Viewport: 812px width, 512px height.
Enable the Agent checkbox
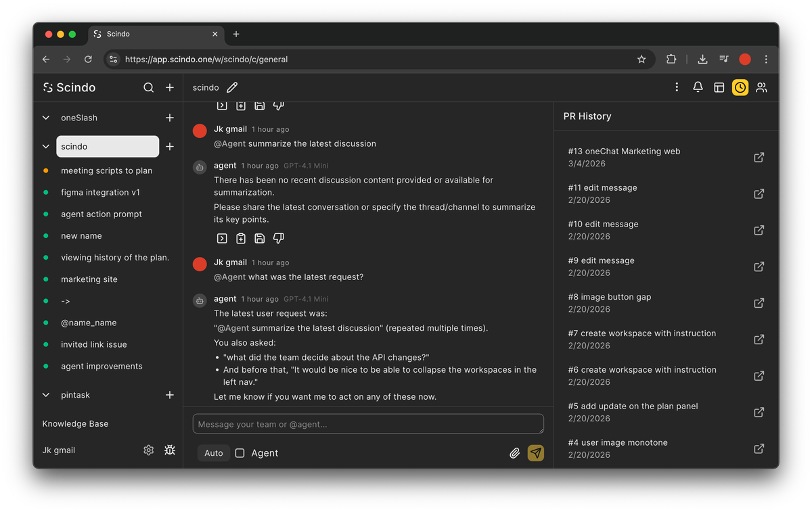pos(240,453)
